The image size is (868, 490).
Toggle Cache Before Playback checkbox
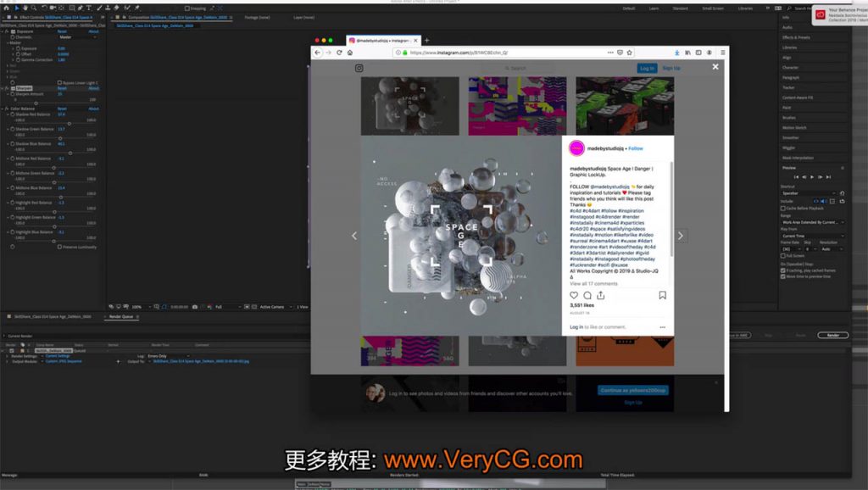tap(782, 209)
